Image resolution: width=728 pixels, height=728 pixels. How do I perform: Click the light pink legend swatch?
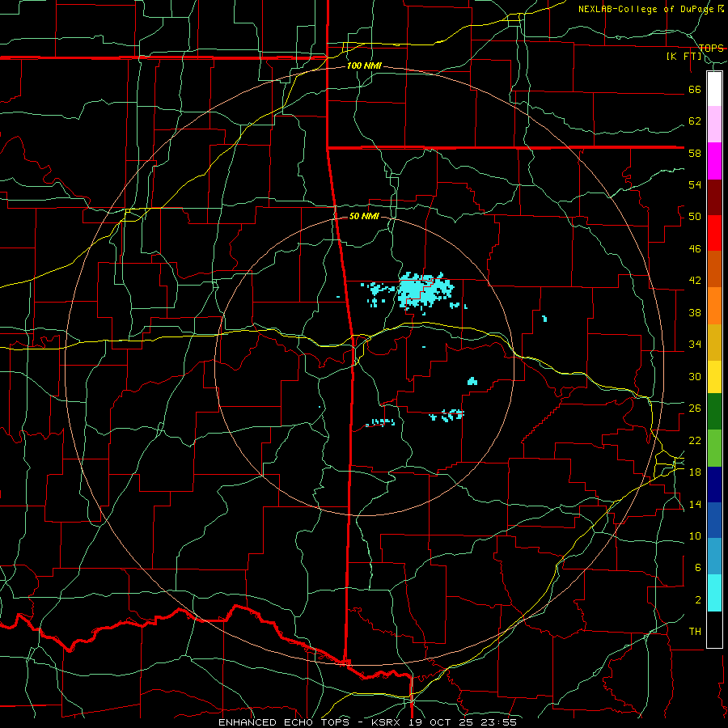tap(714, 125)
